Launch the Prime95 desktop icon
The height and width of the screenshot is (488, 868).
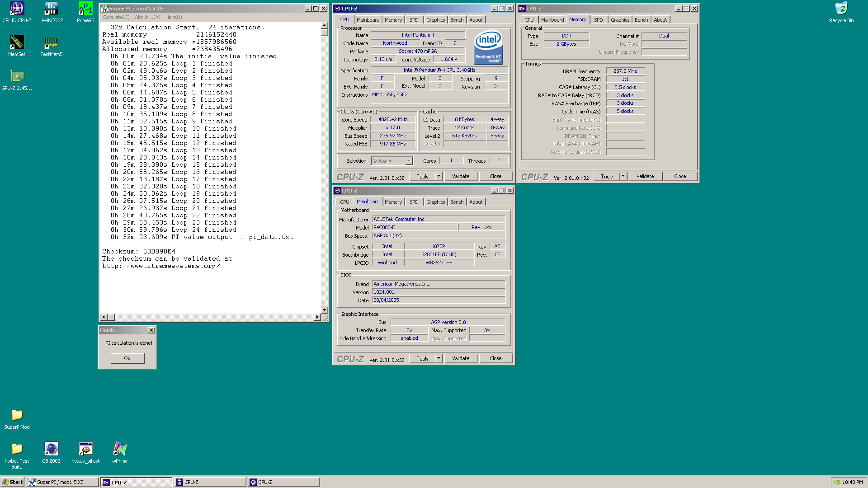(85, 12)
